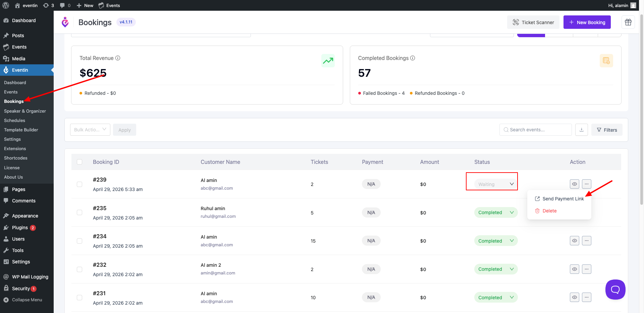Check the checkbox for booking #239
This screenshot has height=313, width=644.
click(79, 184)
